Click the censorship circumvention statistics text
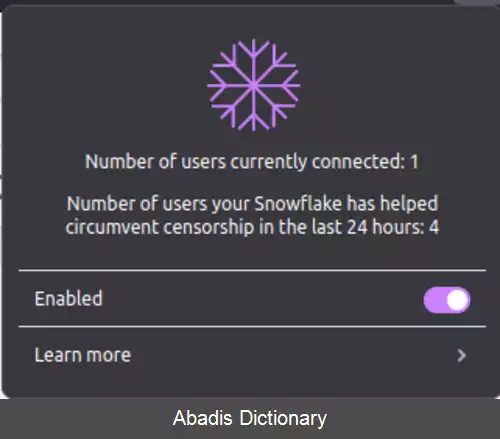The image size is (500, 439). tap(252, 215)
